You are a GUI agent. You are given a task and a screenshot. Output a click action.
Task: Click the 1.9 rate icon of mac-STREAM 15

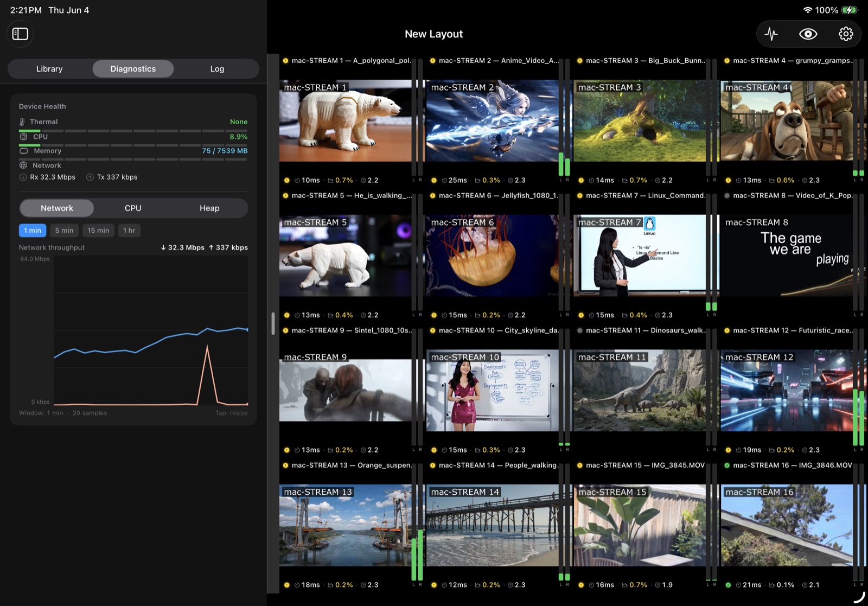point(658,585)
